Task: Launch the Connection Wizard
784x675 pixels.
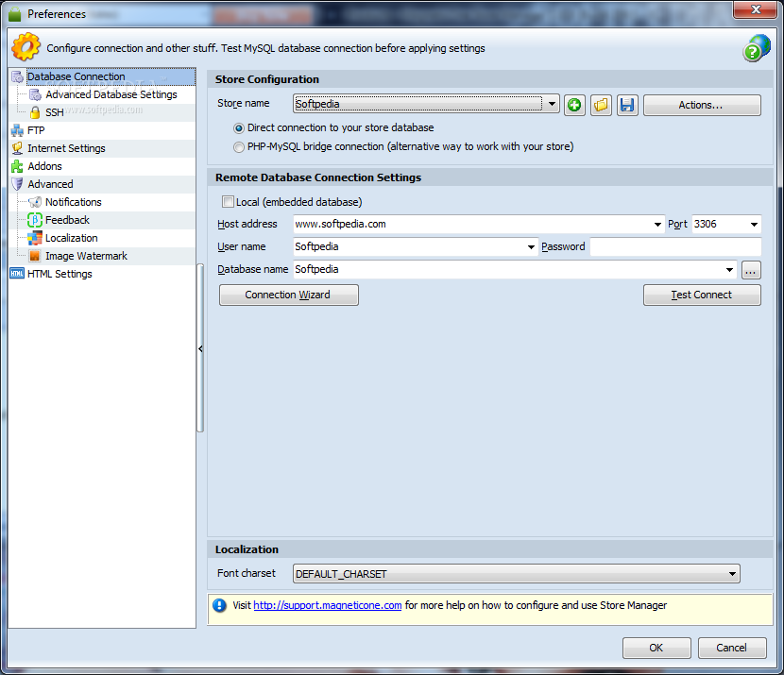Action: pos(289,295)
